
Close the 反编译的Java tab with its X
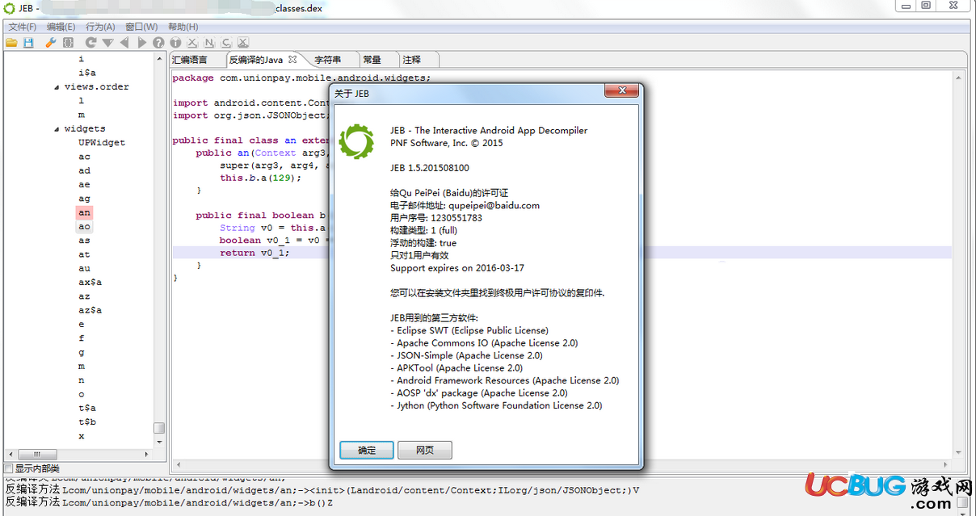(292, 59)
